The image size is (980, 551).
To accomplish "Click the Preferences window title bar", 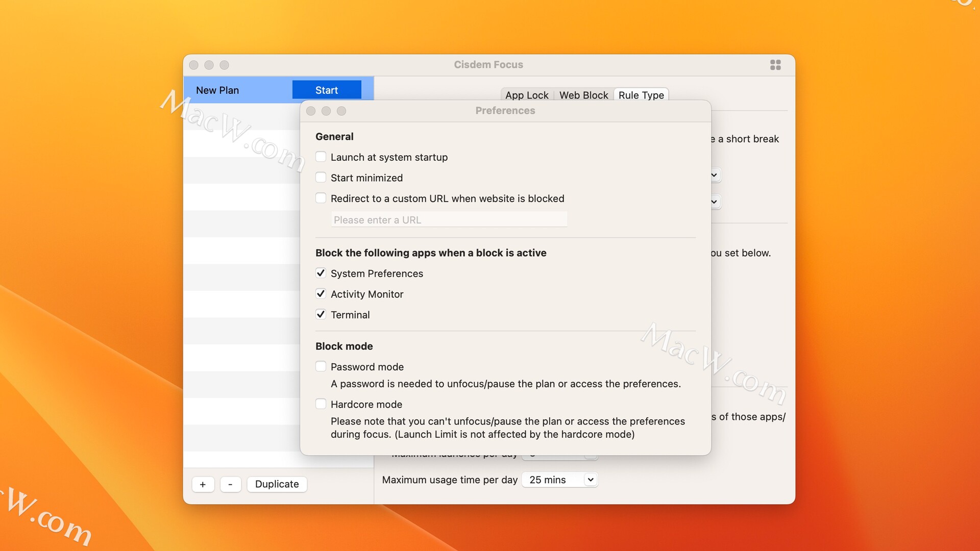I will (x=505, y=111).
